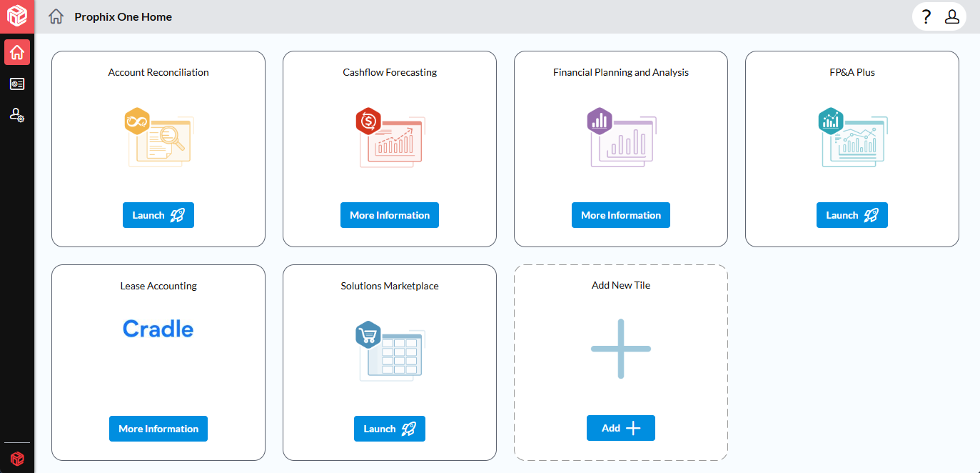Launch Account Reconciliation
This screenshot has height=473, width=980.
click(158, 215)
